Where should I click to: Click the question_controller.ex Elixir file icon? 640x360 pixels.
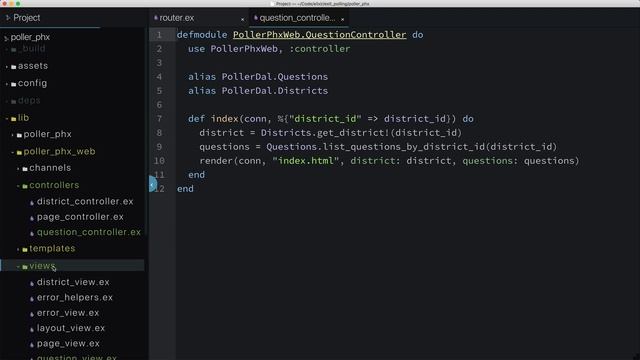point(32,233)
